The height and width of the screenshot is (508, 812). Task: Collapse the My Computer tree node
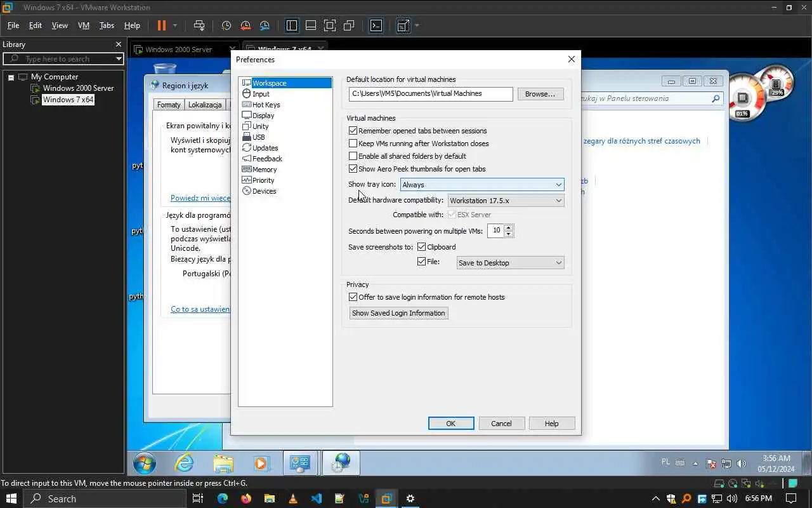point(11,77)
